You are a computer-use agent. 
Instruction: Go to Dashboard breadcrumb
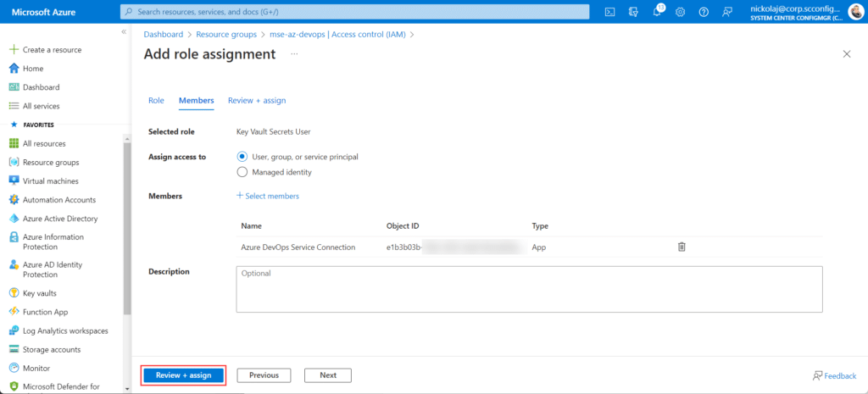coord(164,34)
